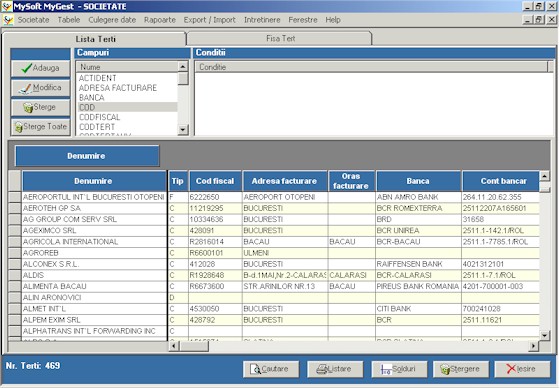Viewport: 560px width, 388px height.
Task: Open the Export / Import menu
Action: tap(210, 20)
